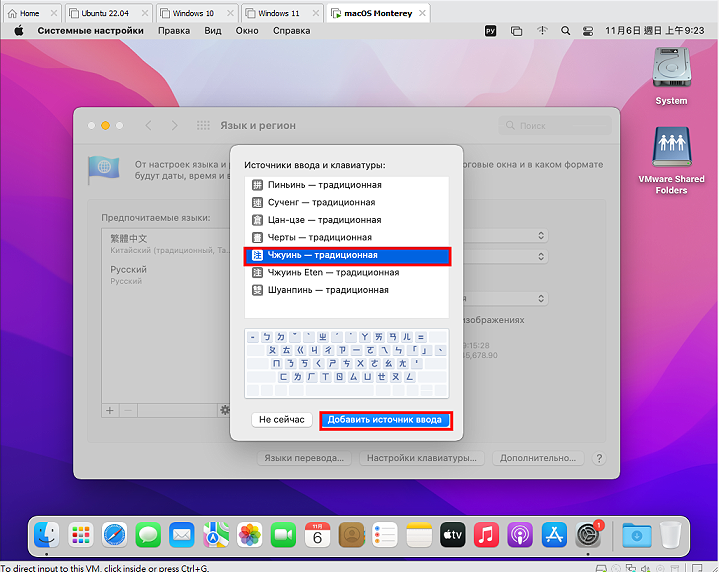Select Цан-цзе — традиционная input source
The width and height of the screenshot is (720, 572).
(347, 220)
